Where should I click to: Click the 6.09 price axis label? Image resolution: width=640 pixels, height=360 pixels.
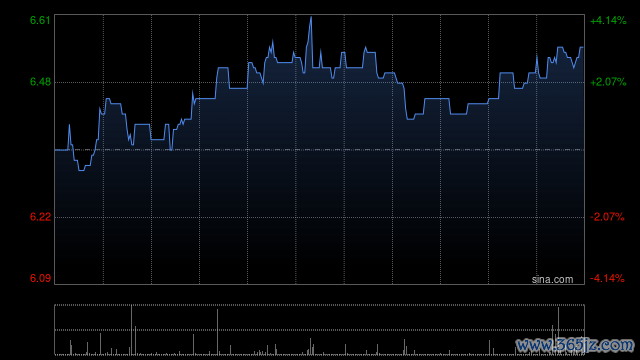(x=40, y=278)
